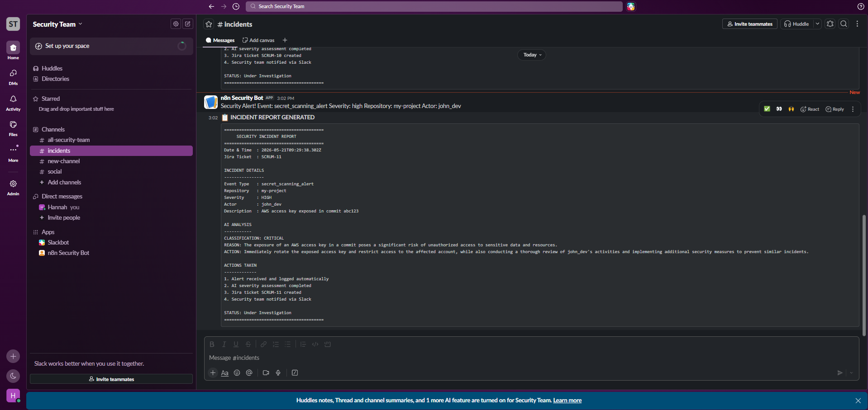
Task: Open the Files view
Action: click(x=13, y=128)
